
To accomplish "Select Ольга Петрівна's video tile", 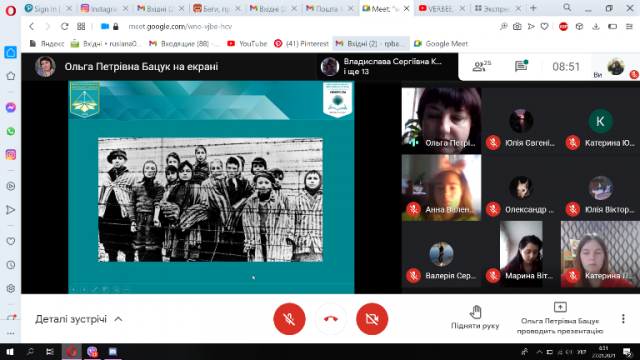I will tap(441, 121).
